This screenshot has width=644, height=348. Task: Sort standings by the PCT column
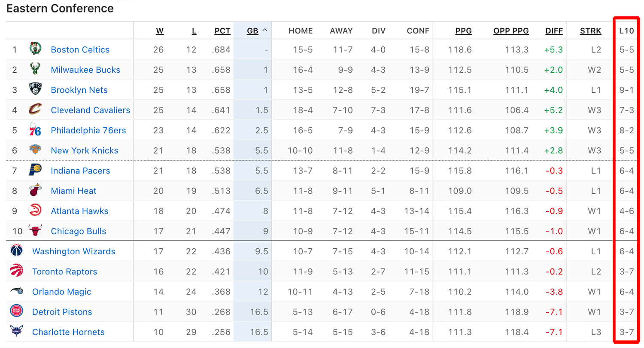point(222,31)
